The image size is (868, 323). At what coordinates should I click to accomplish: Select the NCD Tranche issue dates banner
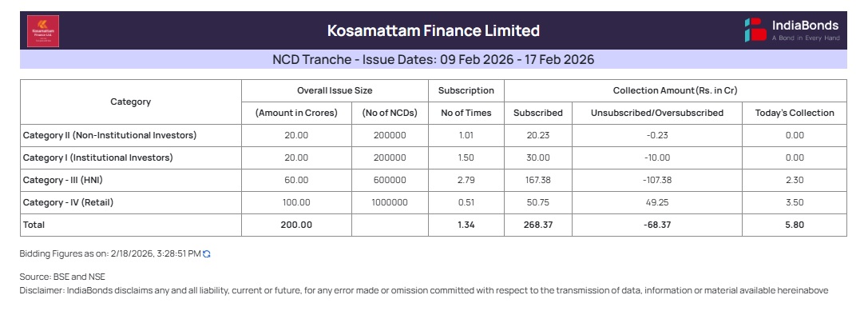(434, 60)
